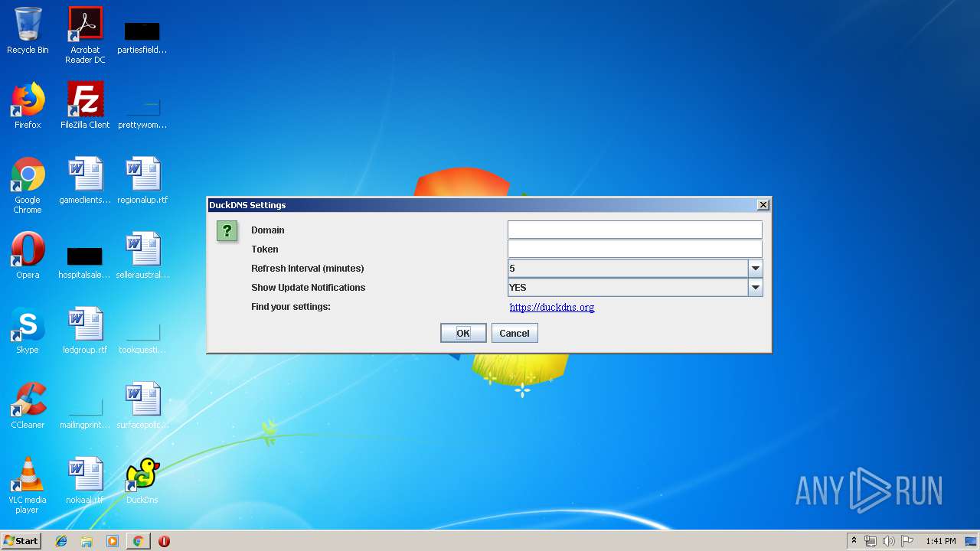Click the 'Find your settings:' label
Image resolution: width=980 pixels, height=551 pixels.
(x=291, y=307)
